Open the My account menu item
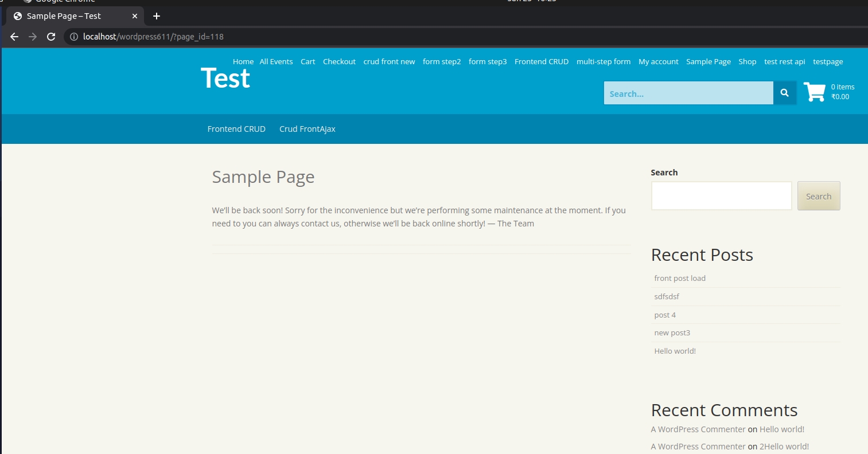868x454 pixels. [x=658, y=61]
